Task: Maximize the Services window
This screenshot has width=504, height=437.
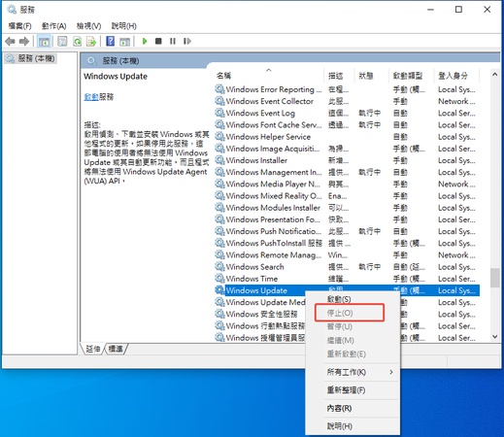Action: tap(458, 10)
